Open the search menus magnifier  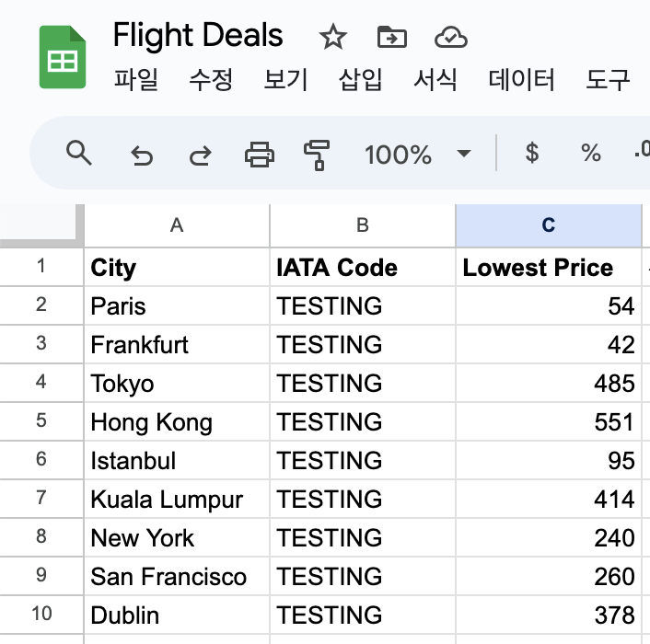pos(80,154)
